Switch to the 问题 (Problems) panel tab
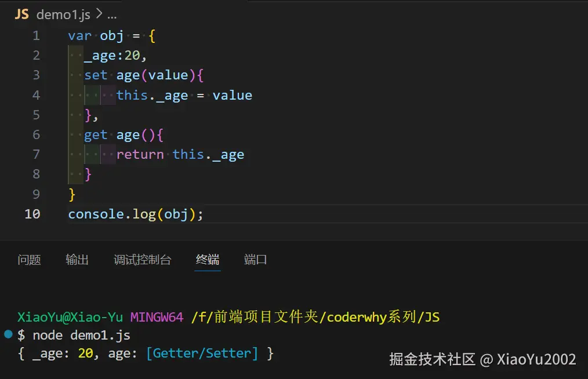 (29, 260)
